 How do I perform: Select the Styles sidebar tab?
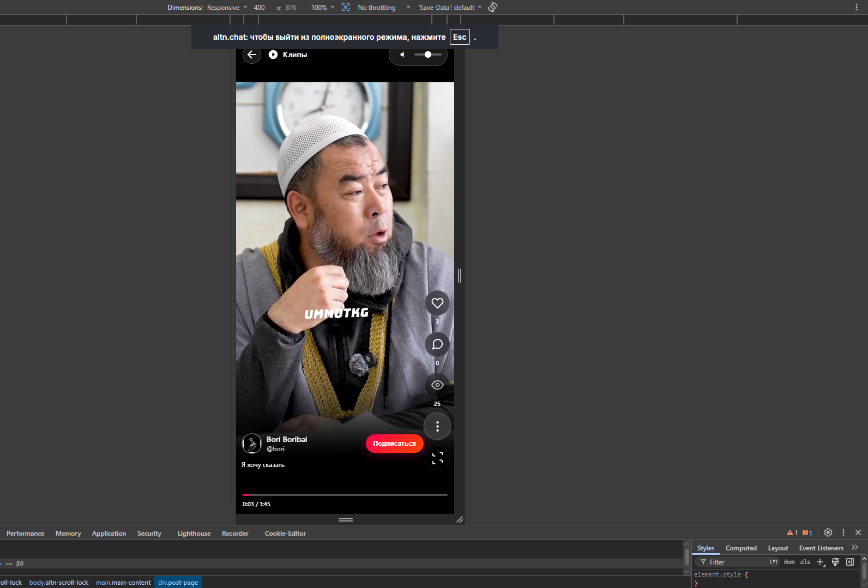point(706,548)
